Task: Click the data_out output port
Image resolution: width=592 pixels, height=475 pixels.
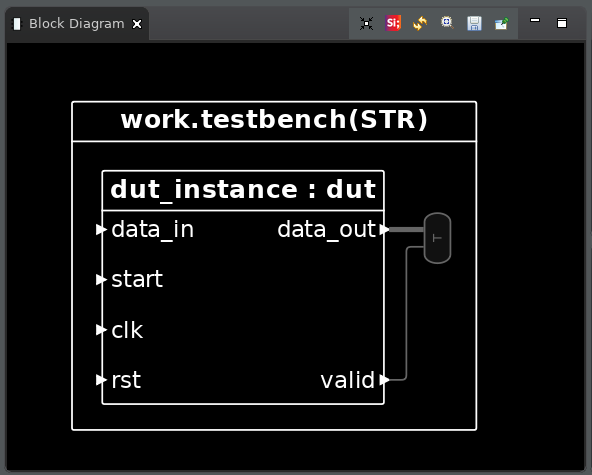Action: click(x=384, y=229)
